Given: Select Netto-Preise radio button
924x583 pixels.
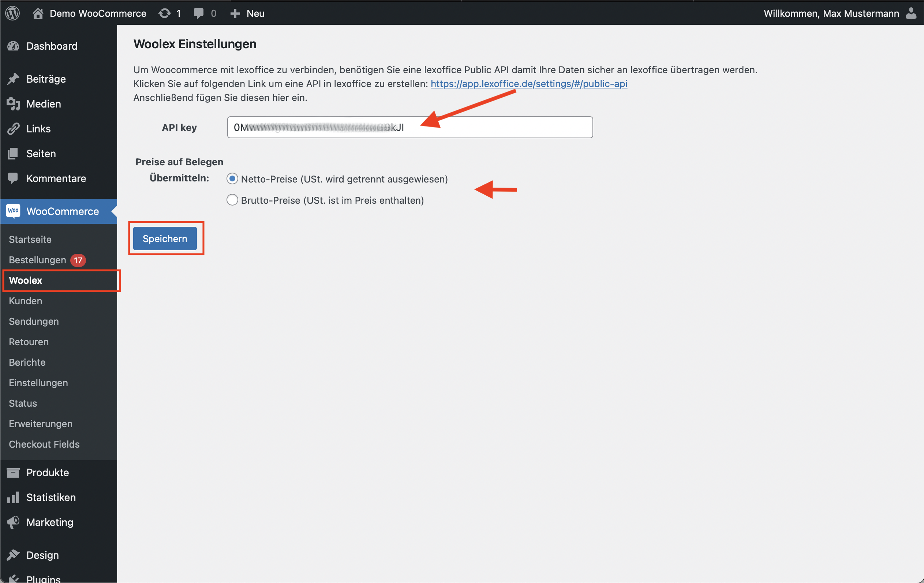Looking at the screenshot, I should tap(232, 179).
